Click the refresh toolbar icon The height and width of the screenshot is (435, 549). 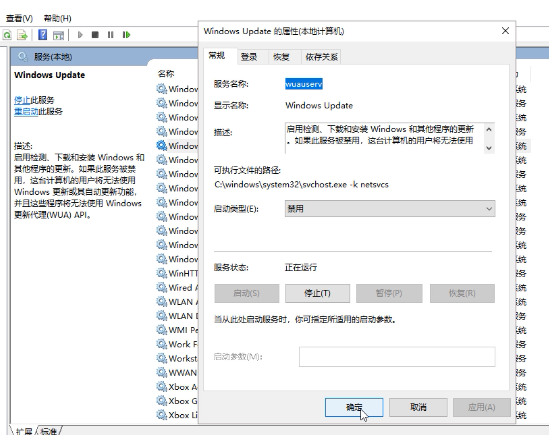click(7, 35)
